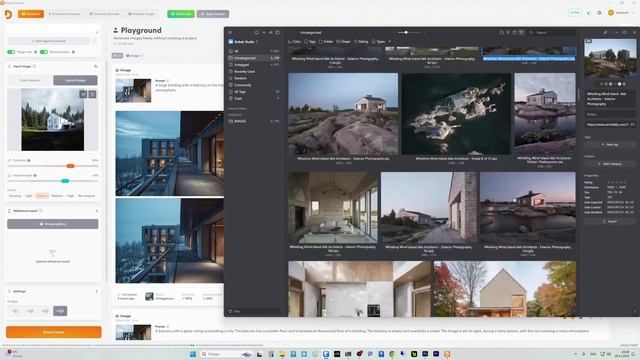
Task: Click the Search field in the Eagle toolbar
Action: 552,32
